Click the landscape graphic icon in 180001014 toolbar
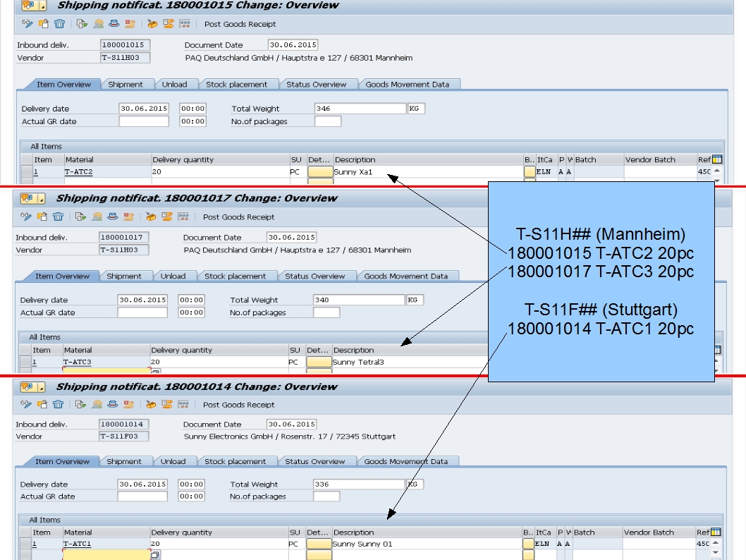Viewport: 746px width, 560px height. click(x=97, y=404)
